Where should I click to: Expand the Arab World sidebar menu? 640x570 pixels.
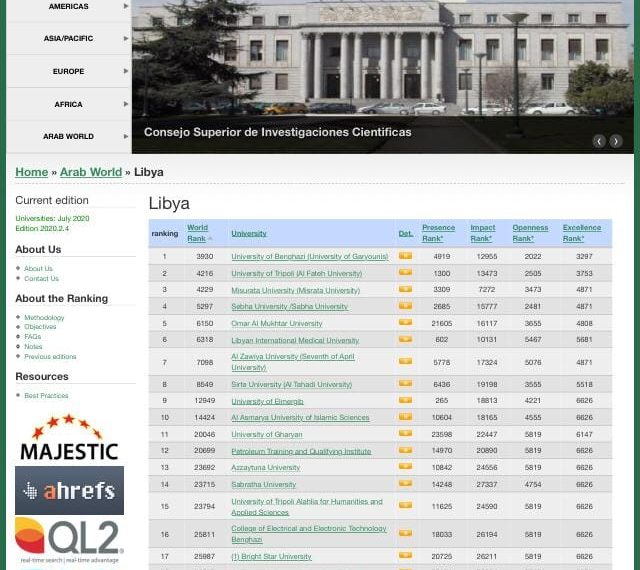pyautogui.click(x=69, y=136)
